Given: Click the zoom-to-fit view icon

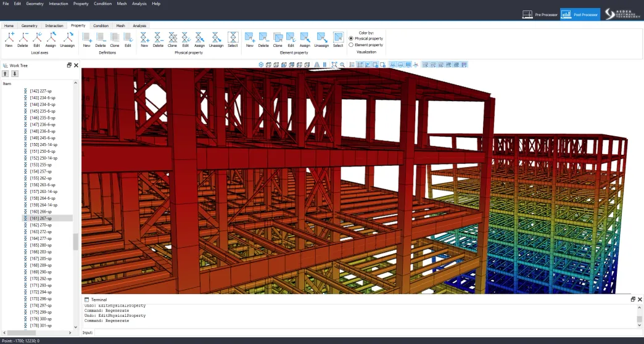Looking at the screenshot, I should tap(334, 65).
